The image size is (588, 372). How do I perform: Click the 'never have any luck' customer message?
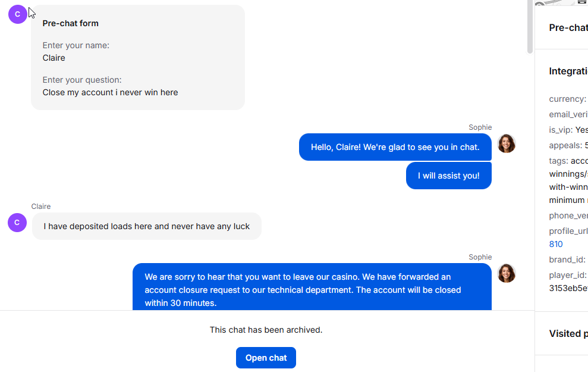[146, 226]
